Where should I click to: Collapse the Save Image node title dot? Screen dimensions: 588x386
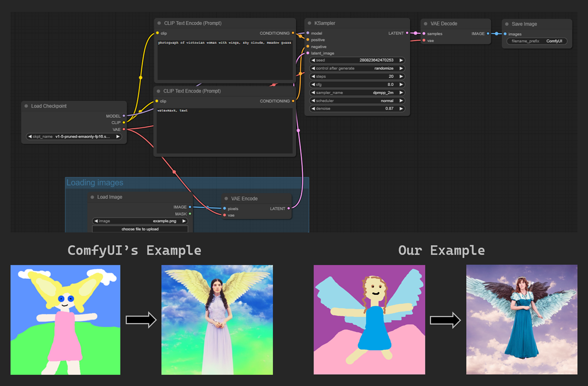[507, 24]
